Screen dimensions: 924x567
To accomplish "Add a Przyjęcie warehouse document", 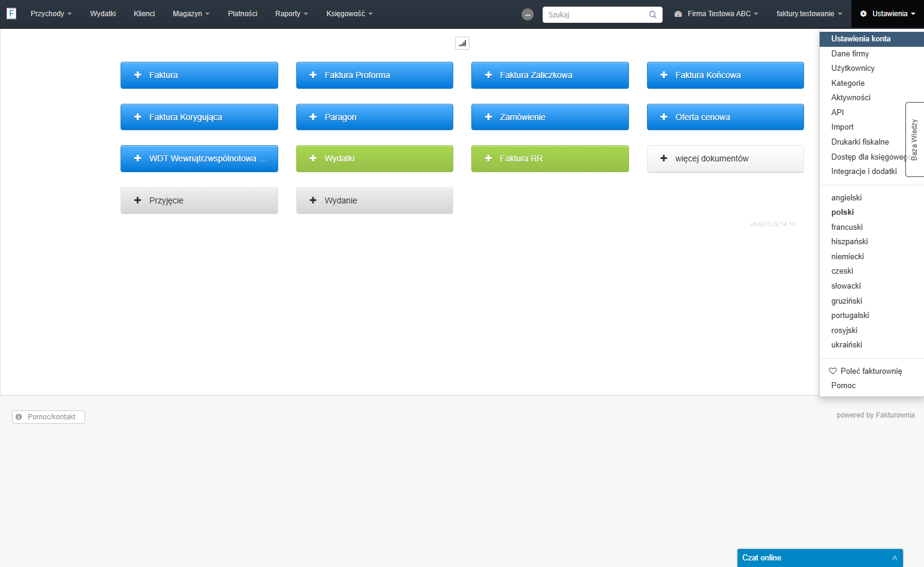I will coord(199,200).
